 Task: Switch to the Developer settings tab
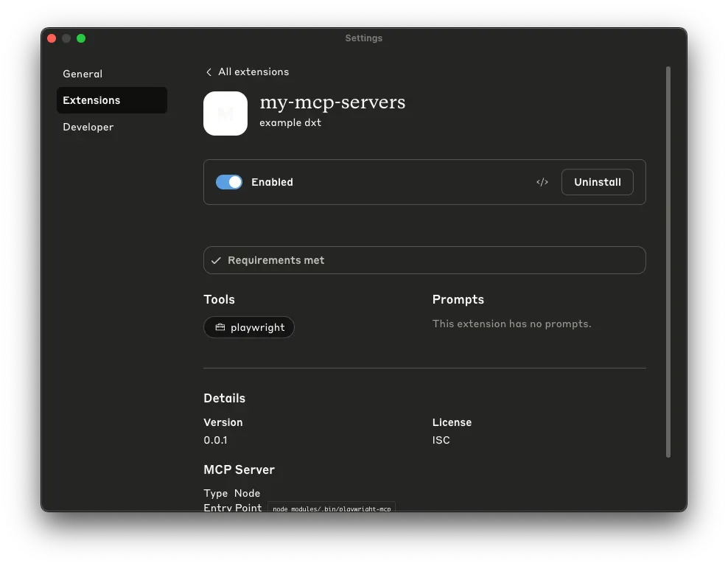pos(88,127)
